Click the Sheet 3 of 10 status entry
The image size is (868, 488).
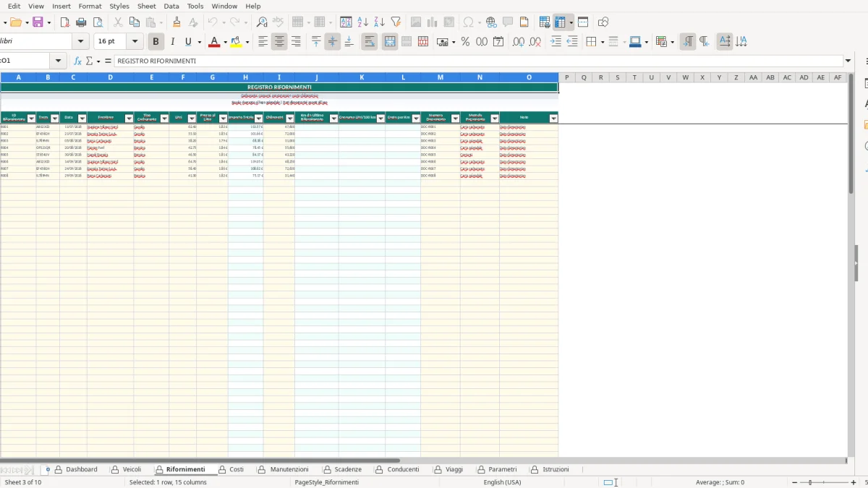tap(23, 482)
